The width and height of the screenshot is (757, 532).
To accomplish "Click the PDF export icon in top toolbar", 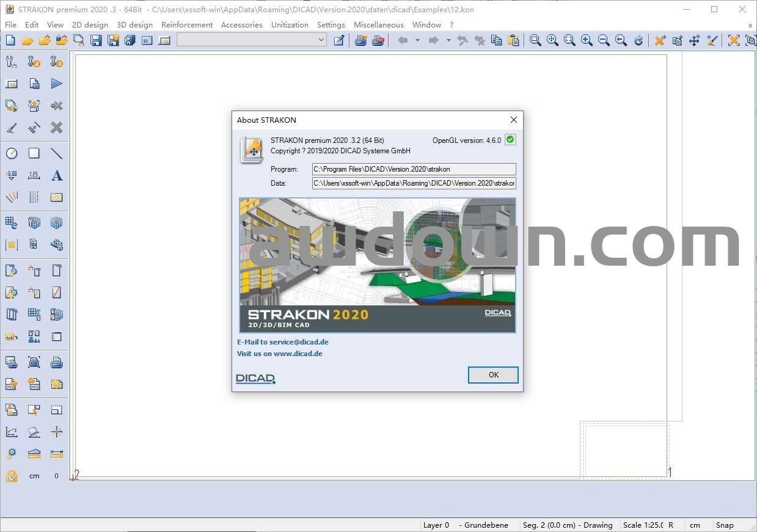I will click(378, 40).
